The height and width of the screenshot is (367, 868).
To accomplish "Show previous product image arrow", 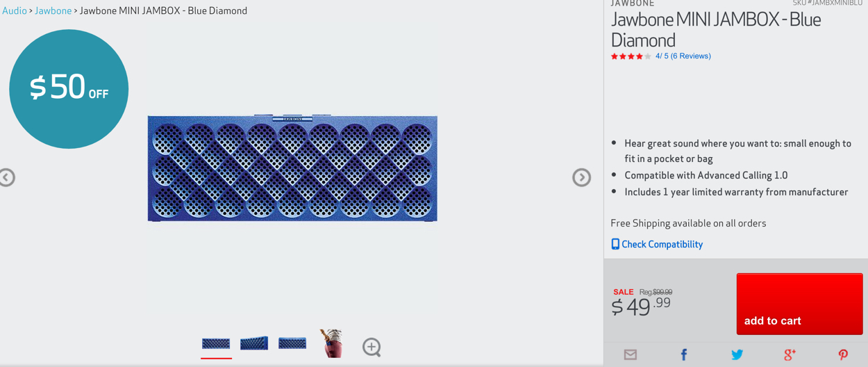I will pos(6,177).
